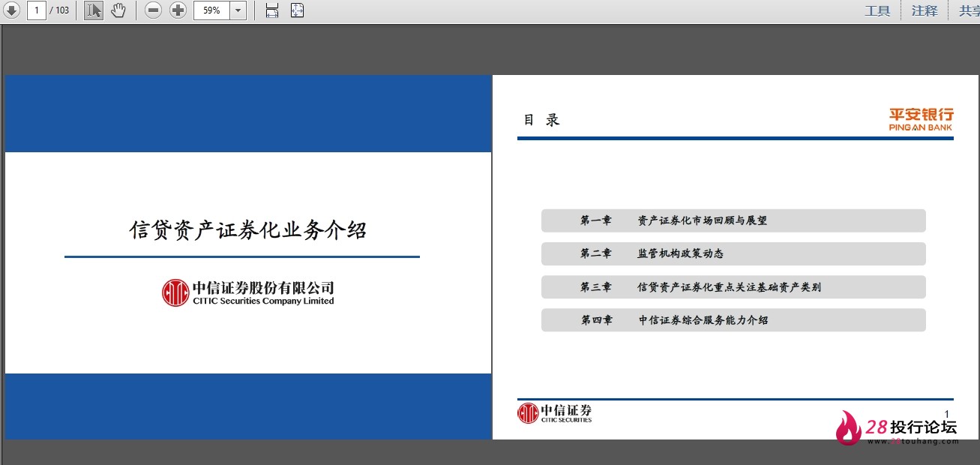Click the 中信证券股份有限公司 logo on cover page

tap(248, 292)
